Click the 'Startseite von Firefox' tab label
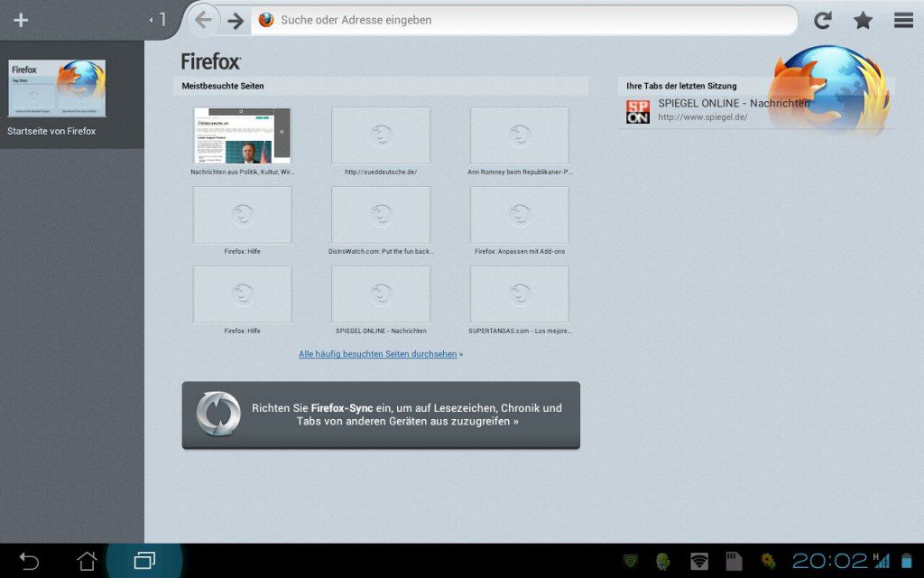 pyautogui.click(x=51, y=131)
